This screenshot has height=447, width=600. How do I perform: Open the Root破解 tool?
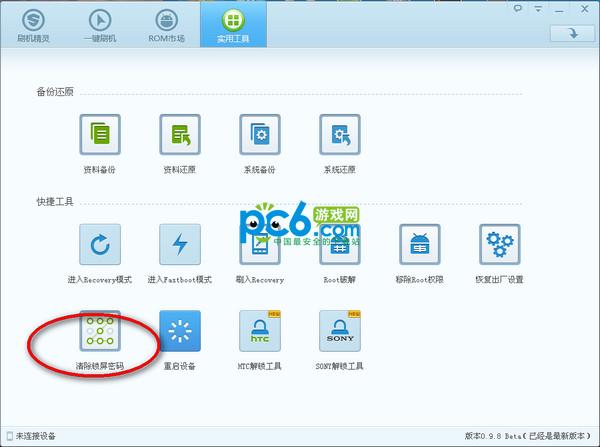coord(340,244)
